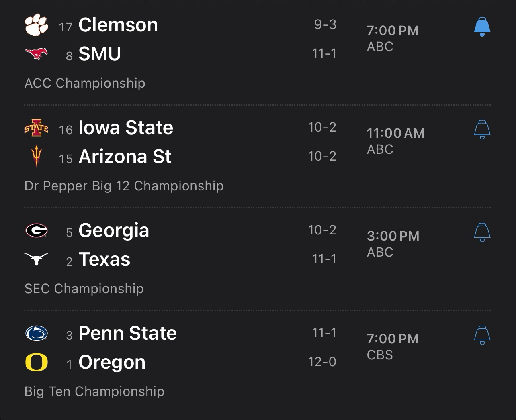
Task: Click the Arizona State pitchfork logo
Action: point(37,156)
